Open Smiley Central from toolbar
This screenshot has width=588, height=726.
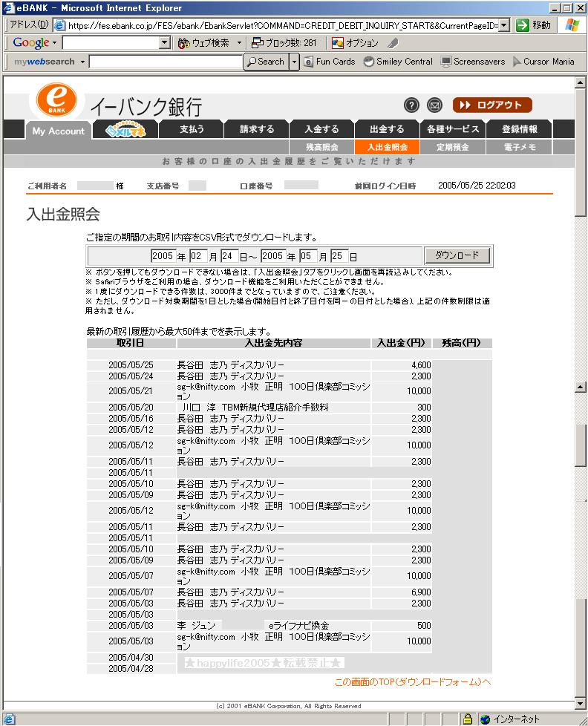coord(397,62)
